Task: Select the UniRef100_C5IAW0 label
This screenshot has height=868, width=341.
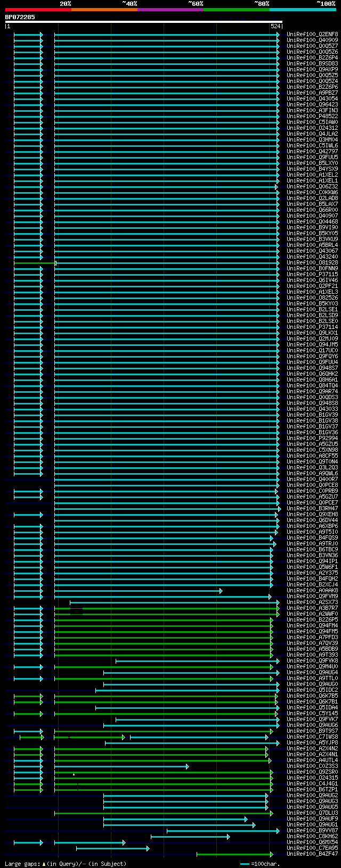Action: coord(312,122)
